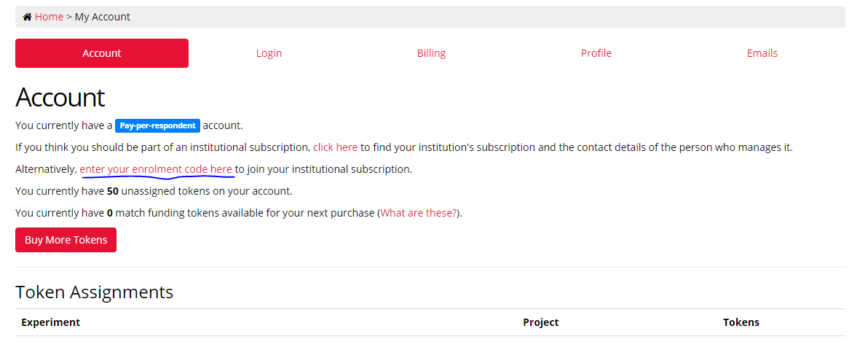Click the Project column header
868x342 pixels.
point(540,322)
